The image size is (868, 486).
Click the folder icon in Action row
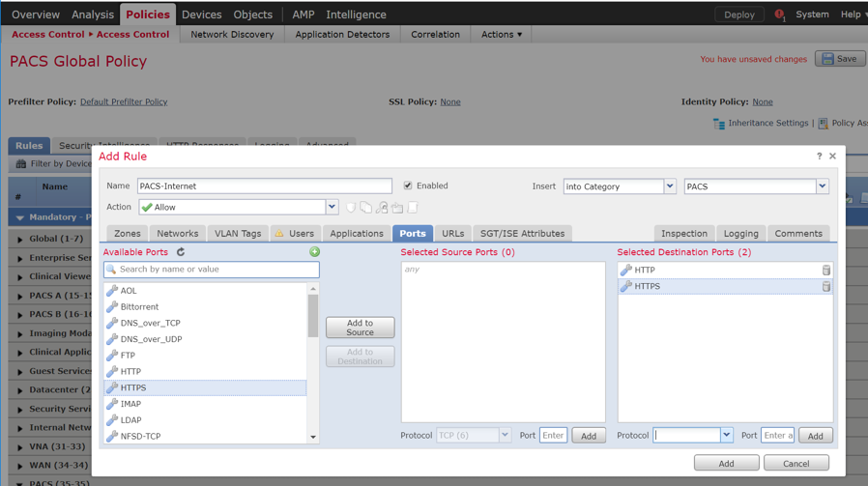click(x=397, y=208)
